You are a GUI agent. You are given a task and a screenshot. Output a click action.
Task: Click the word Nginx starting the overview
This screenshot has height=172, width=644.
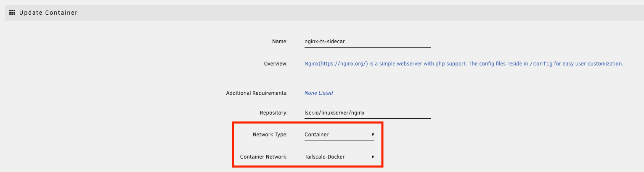click(311, 64)
